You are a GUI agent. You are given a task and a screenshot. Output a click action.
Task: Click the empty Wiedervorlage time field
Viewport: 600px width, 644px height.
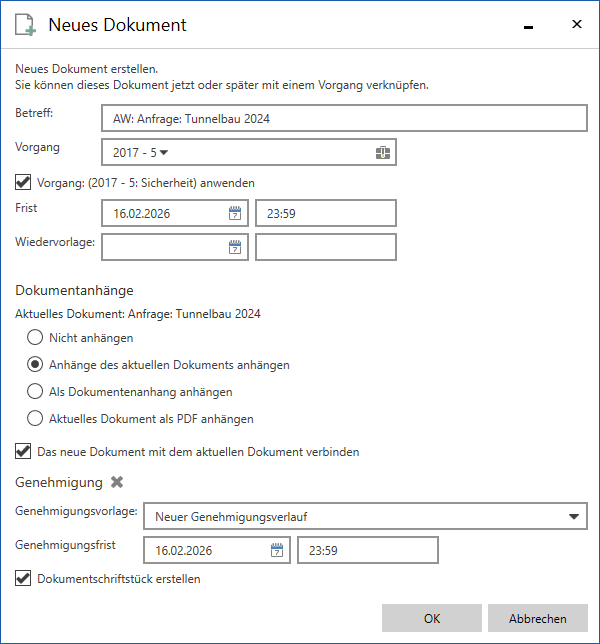(x=326, y=247)
